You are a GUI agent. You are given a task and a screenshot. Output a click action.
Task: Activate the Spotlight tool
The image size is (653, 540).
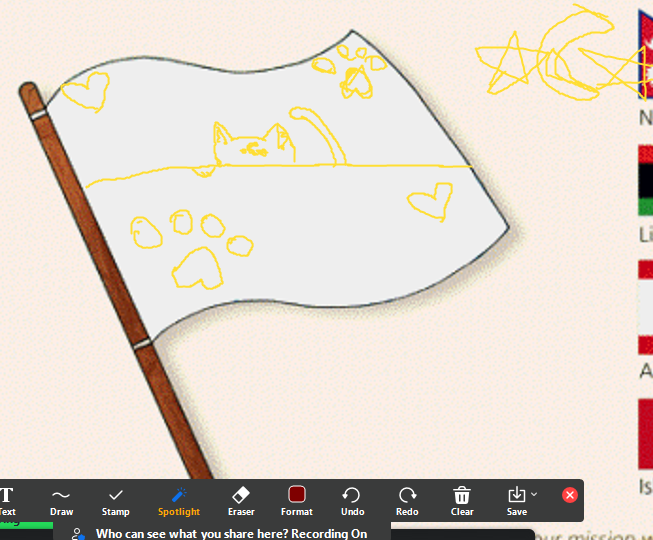click(179, 499)
